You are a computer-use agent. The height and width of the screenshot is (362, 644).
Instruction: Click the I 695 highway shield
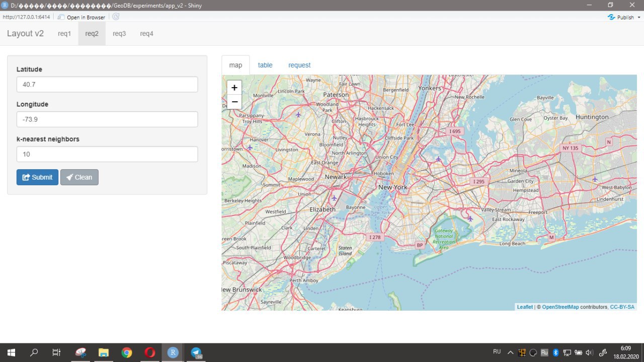click(x=455, y=131)
